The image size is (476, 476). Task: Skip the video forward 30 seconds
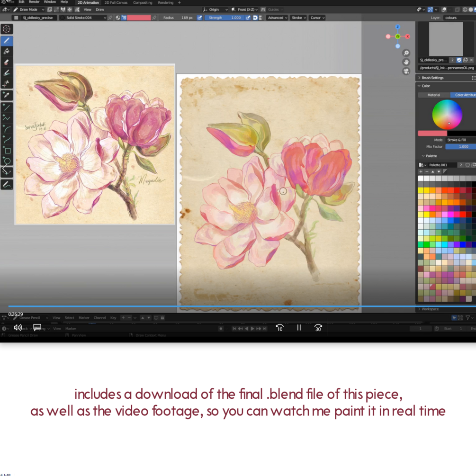click(x=318, y=328)
